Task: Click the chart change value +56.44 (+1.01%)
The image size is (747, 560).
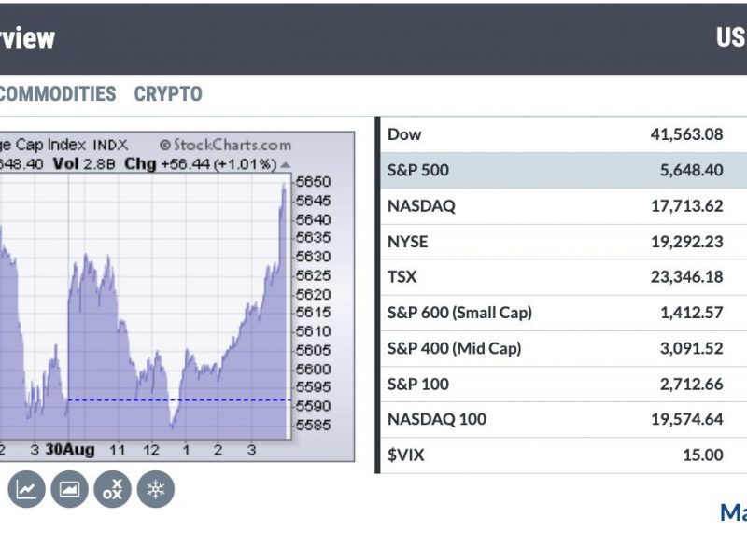Action: 218,164
